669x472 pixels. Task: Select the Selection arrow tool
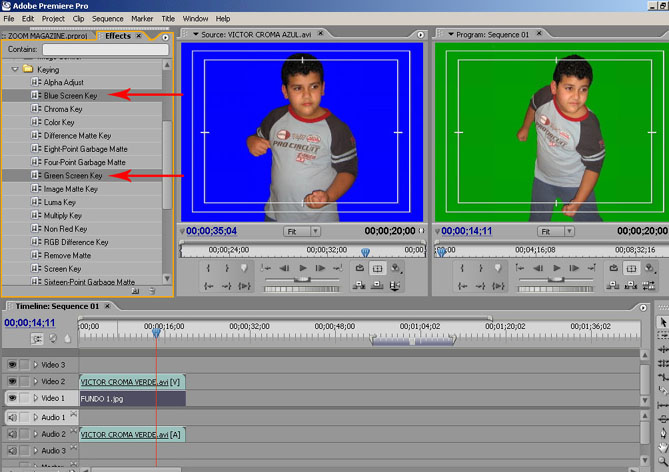pyautogui.click(x=662, y=323)
